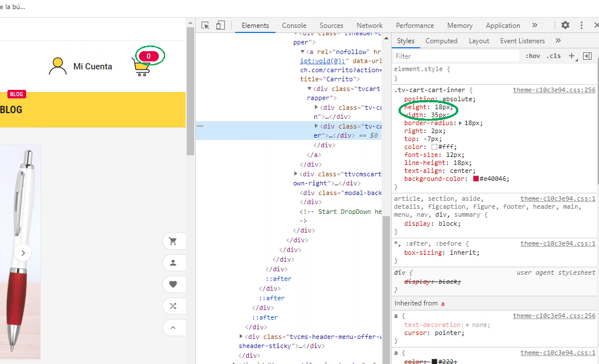This screenshot has height=364, width=599.
Task: Click the shopping cart icon in the header
Action: click(x=141, y=68)
